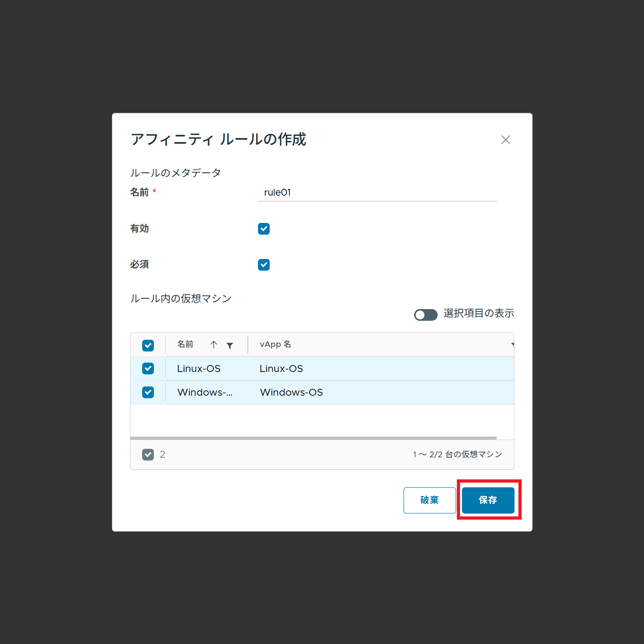This screenshot has height=644, width=644.
Task: Click the rule name input field
Action: [x=377, y=193]
